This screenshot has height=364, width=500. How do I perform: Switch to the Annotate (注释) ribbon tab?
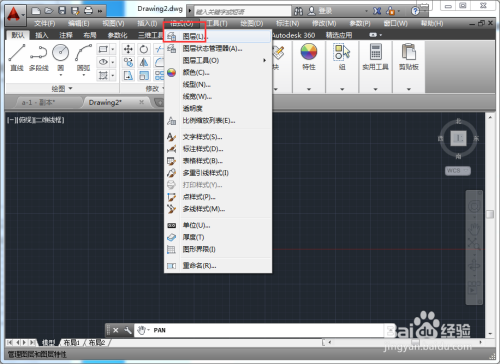tap(66, 35)
